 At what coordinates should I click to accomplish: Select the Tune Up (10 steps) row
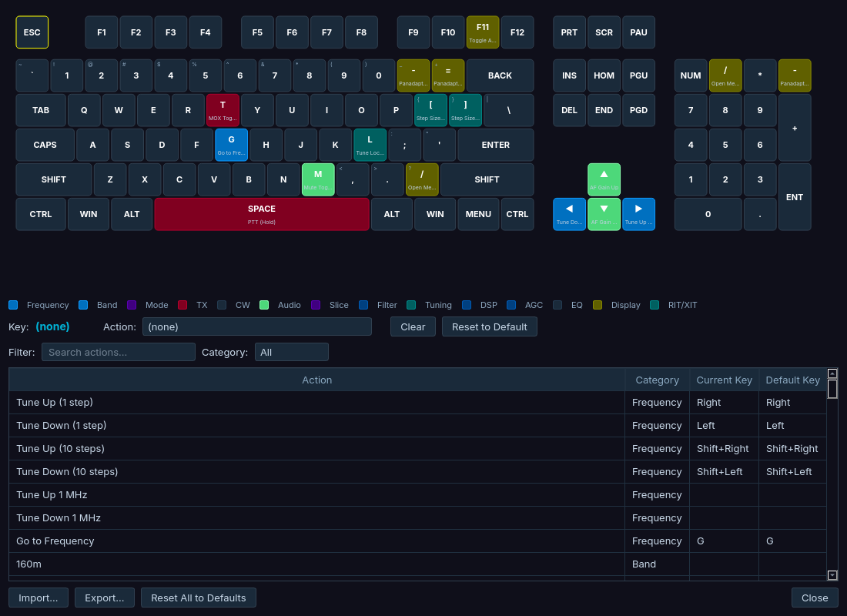(x=417, y=448)
